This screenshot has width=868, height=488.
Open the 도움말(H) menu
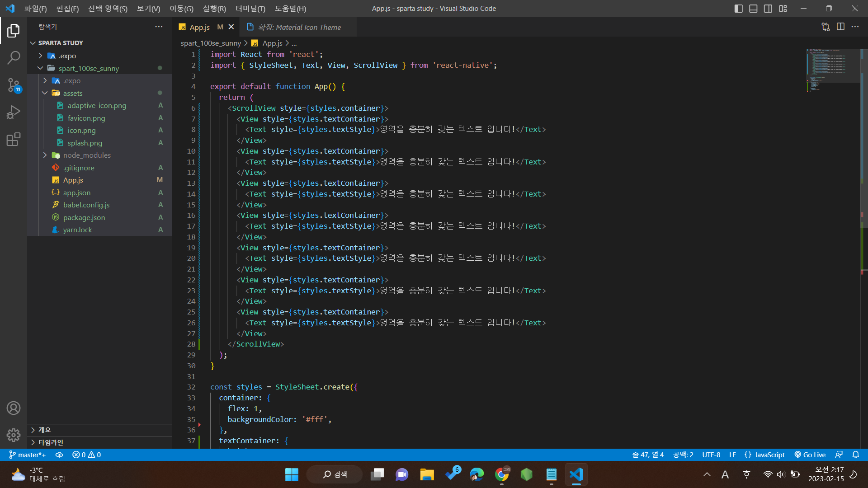click(x=291, y=9)
